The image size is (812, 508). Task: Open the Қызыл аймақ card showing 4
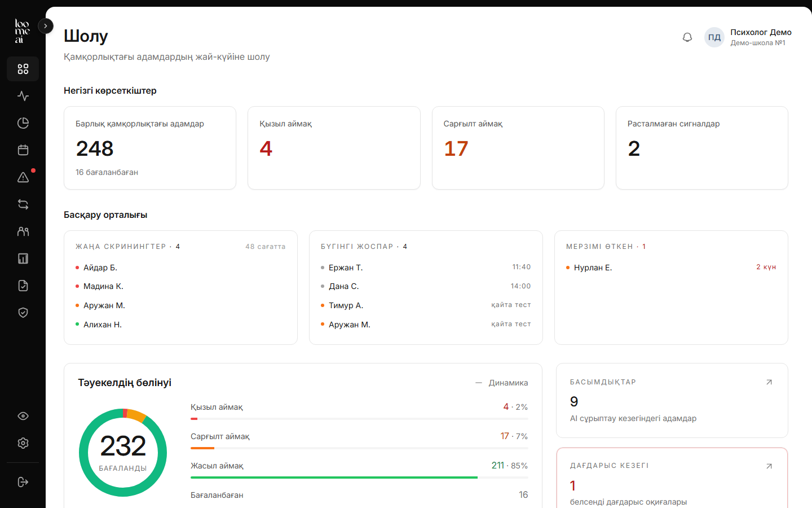tap(334, 148)
